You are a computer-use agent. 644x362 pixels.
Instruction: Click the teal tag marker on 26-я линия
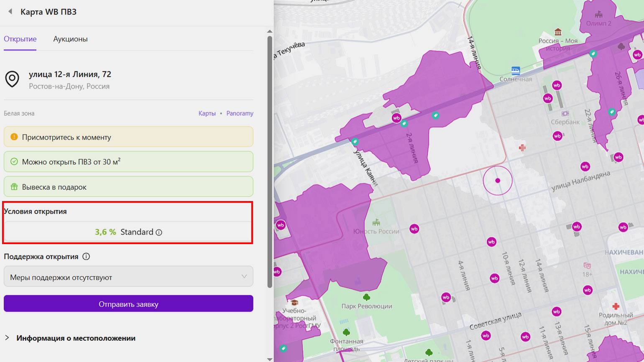[x=612, y=112]
